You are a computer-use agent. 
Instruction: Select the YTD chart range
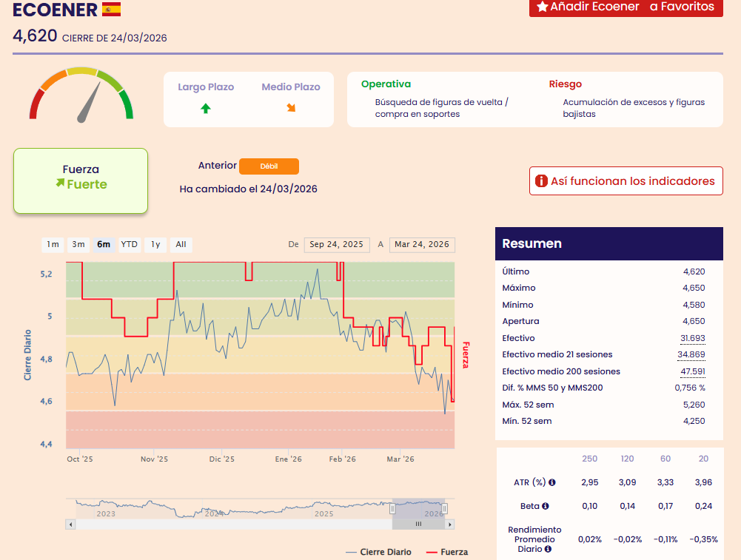(129, 244)
